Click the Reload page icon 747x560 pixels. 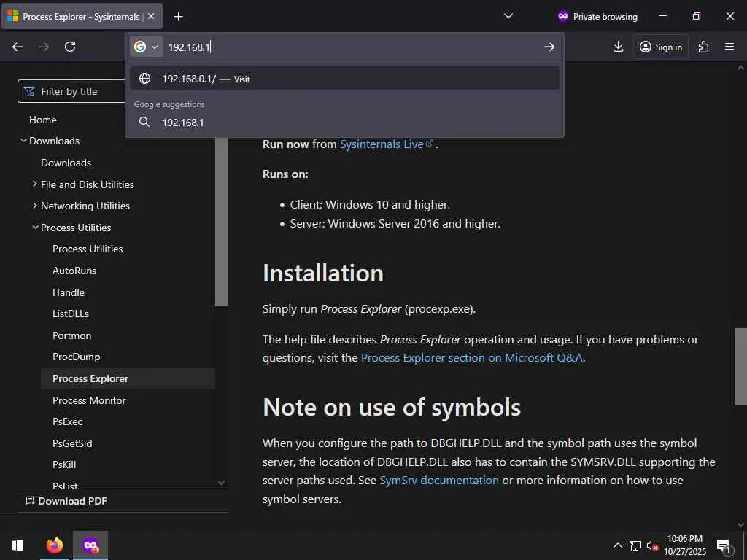[70, 47]
